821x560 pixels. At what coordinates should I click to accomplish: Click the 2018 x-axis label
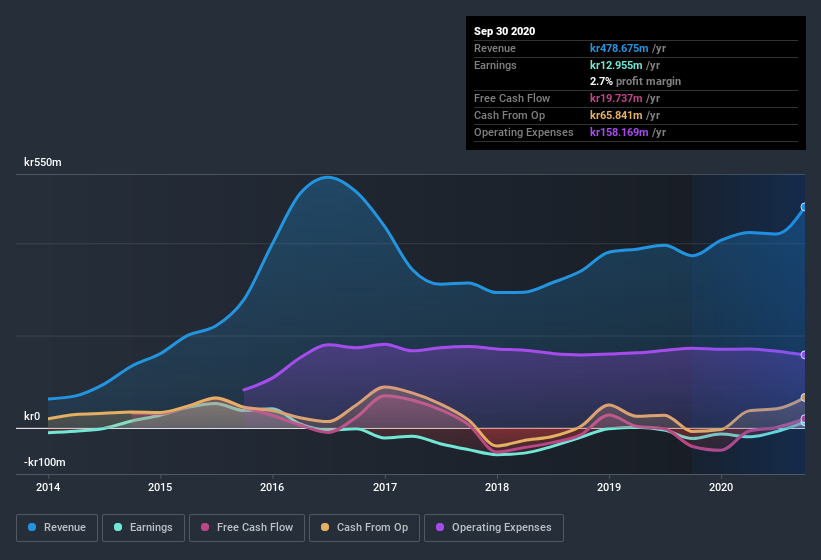497,487
